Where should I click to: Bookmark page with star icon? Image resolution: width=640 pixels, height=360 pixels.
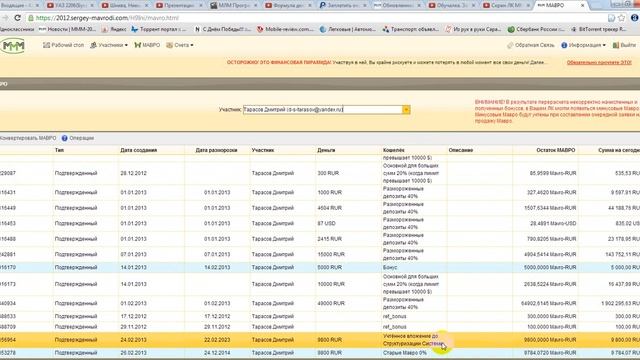(x=621, y=18)
